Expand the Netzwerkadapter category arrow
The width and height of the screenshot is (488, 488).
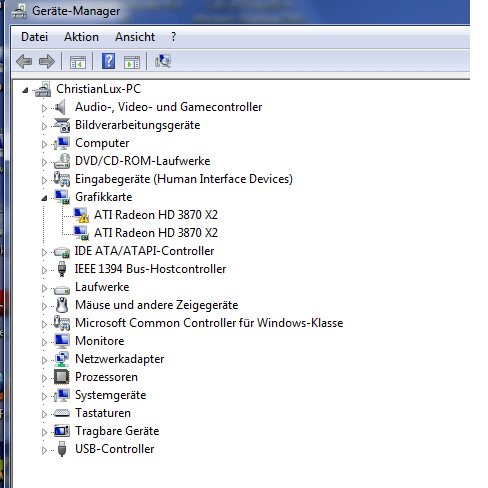(44, 360)
